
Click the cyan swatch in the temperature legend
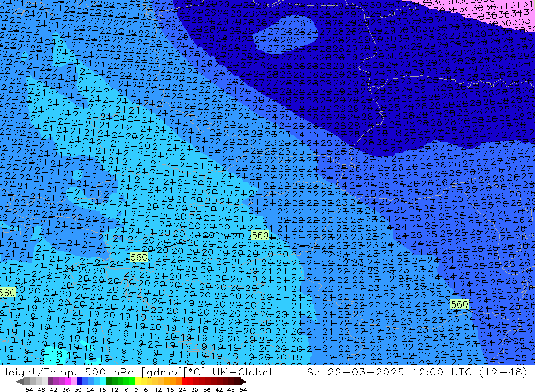(x=103, y=381)
